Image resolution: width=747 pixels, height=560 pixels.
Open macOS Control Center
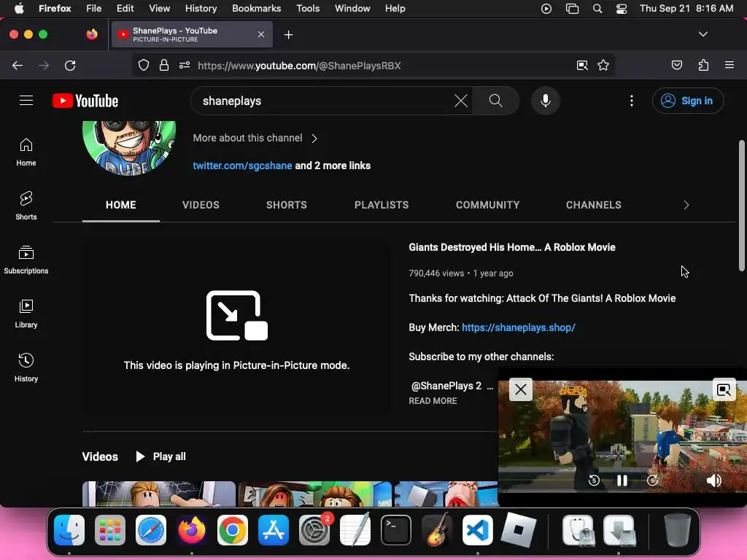pos(622,9)
